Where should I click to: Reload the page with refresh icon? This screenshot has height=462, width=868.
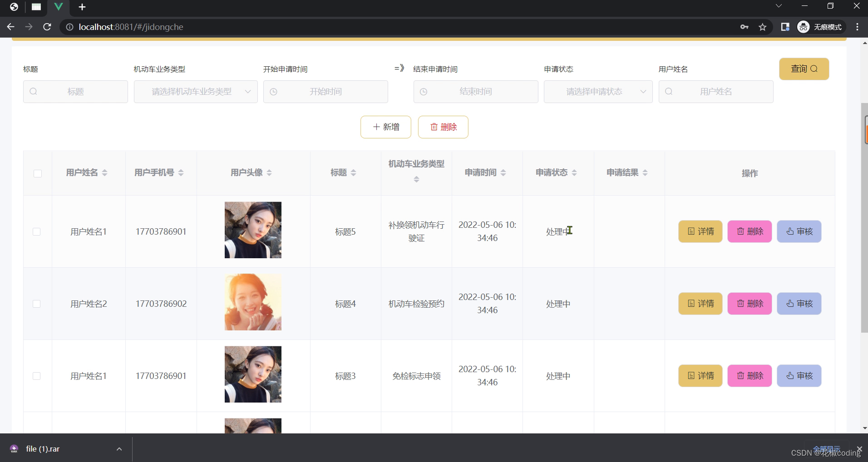47,27
